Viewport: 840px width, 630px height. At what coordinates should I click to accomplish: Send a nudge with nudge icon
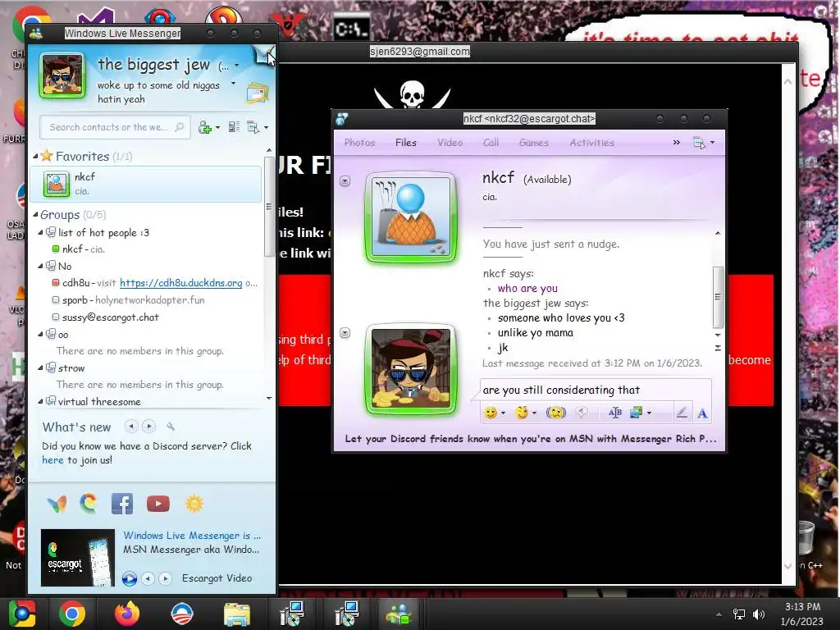(x=556, y=413)
